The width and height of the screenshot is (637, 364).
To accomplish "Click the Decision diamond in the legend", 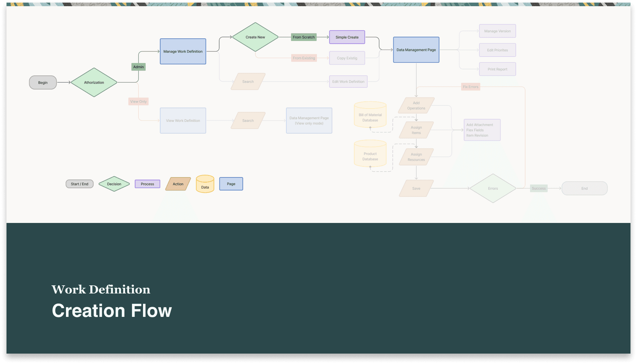I will pyautogui.click(x=114, y=184).
